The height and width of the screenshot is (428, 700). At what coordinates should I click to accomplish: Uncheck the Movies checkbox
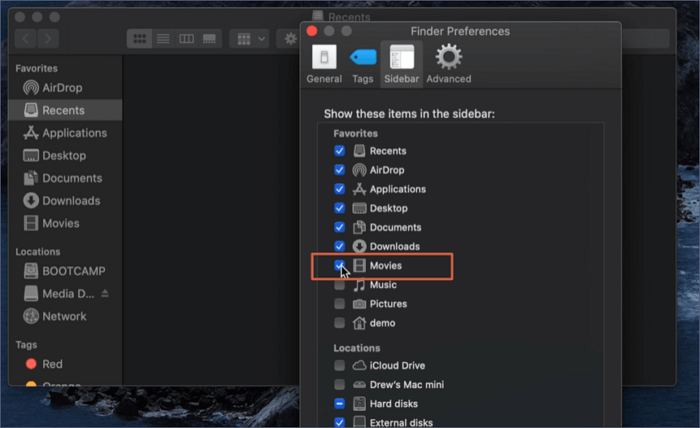pyautogui.click(x=340, y=265)
